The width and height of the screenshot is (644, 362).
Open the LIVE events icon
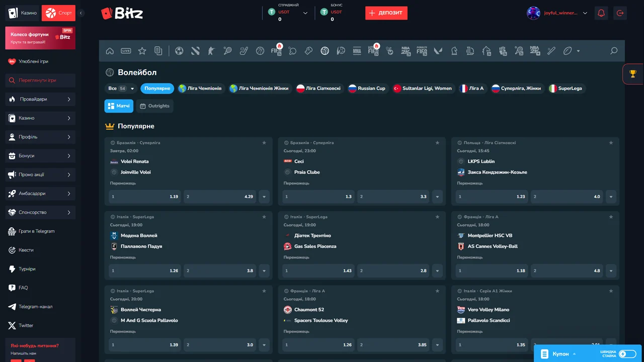126,51
